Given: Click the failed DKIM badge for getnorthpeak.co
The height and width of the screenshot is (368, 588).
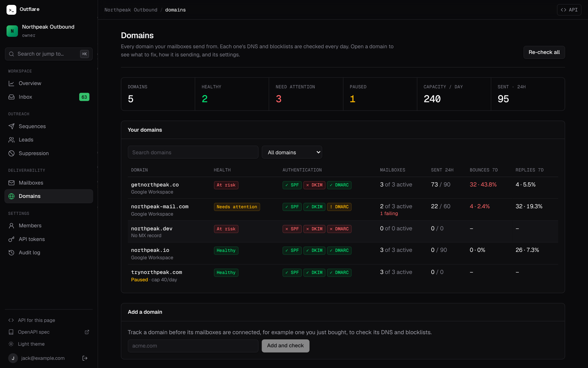Looking at the screenshot, I should point(314,185).
